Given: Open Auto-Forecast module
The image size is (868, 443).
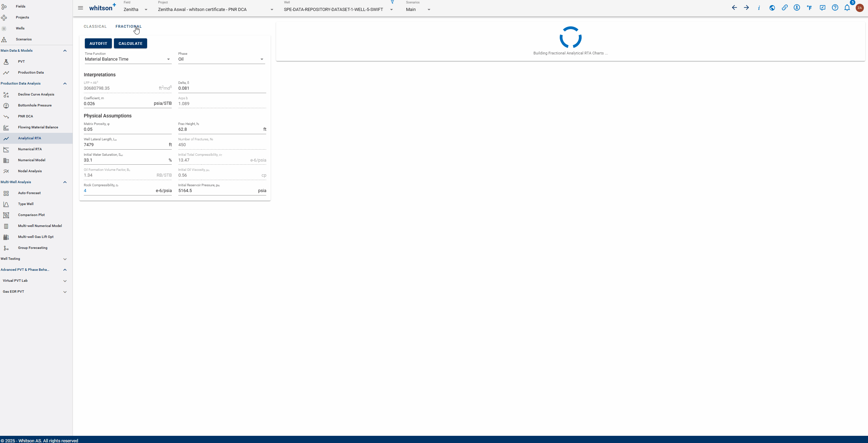Looking at the screenshot, I should [36, 193].
